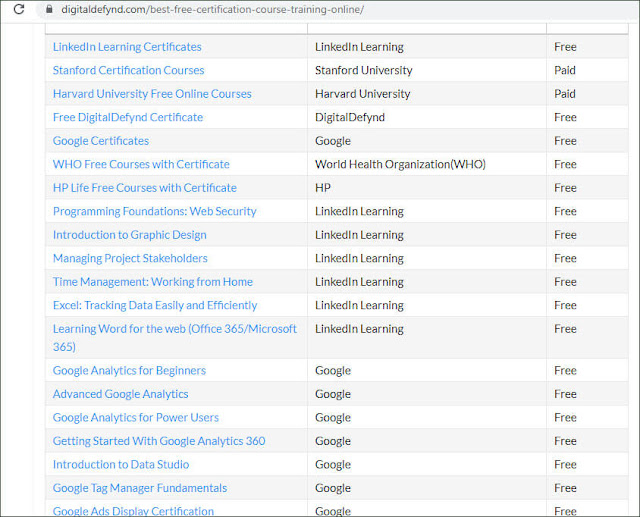Select the digitaldefynd.com address bar URL
The image size is (640, 517).
pos(212,9)
